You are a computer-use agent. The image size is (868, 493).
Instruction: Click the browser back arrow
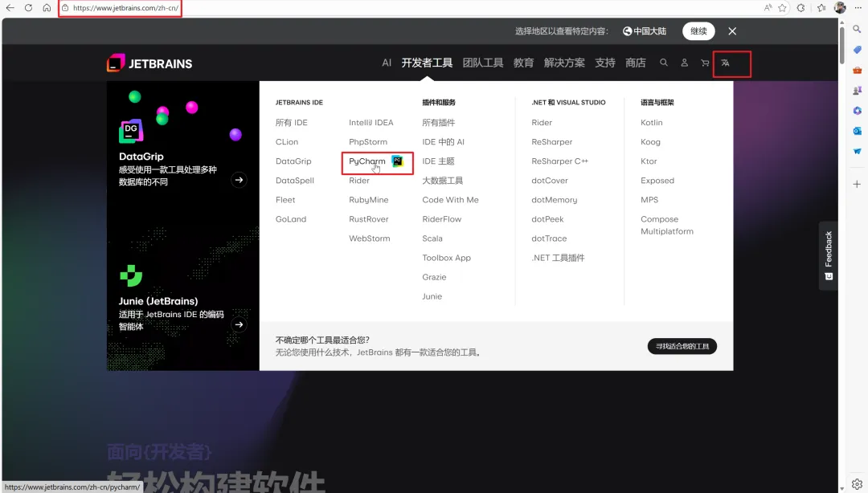(10, 8)
